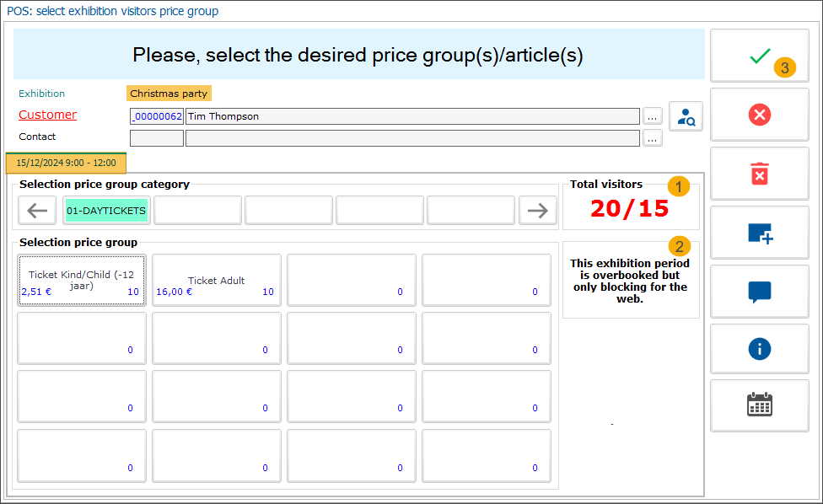
Task: Confirm selection with the green checkmark button
Action: (760, 56)
